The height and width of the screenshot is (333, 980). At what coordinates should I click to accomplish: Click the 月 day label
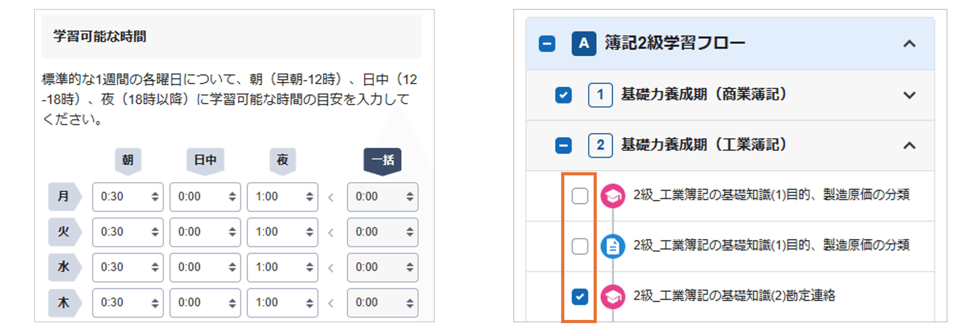tap(63, 197)
